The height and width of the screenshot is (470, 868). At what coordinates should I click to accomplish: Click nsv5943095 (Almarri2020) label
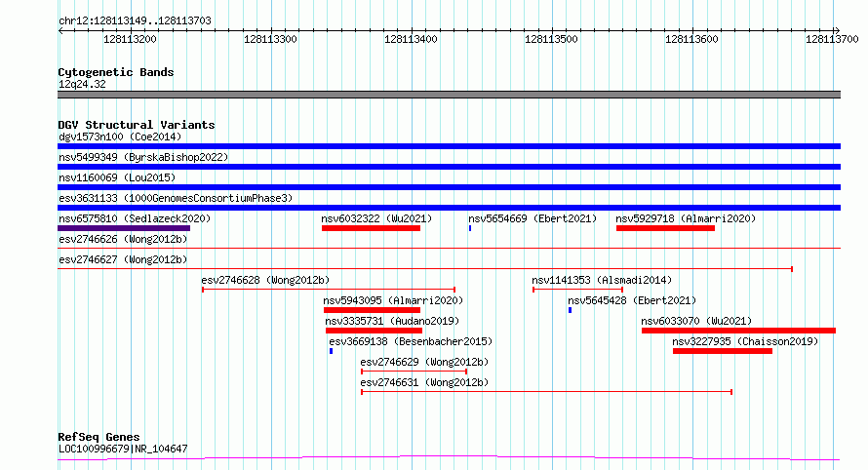[393, 300]
